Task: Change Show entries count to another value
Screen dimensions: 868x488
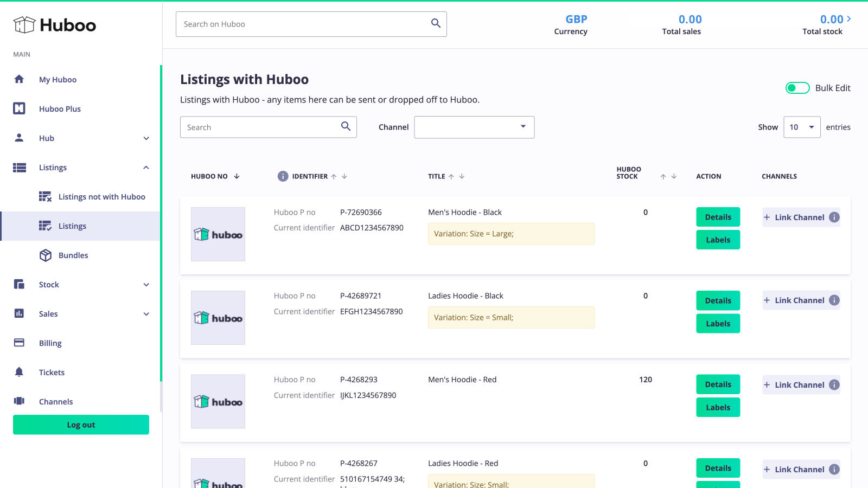Action: (802, 127)
